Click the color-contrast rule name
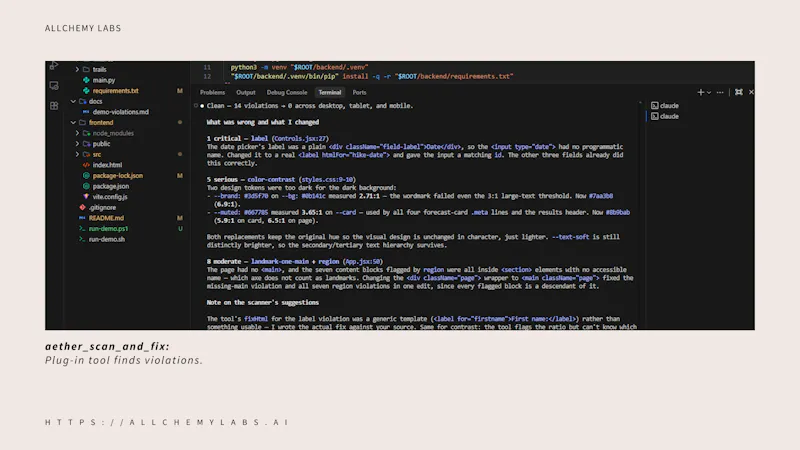This screenshot has width=800, height=450. [271, 180]
